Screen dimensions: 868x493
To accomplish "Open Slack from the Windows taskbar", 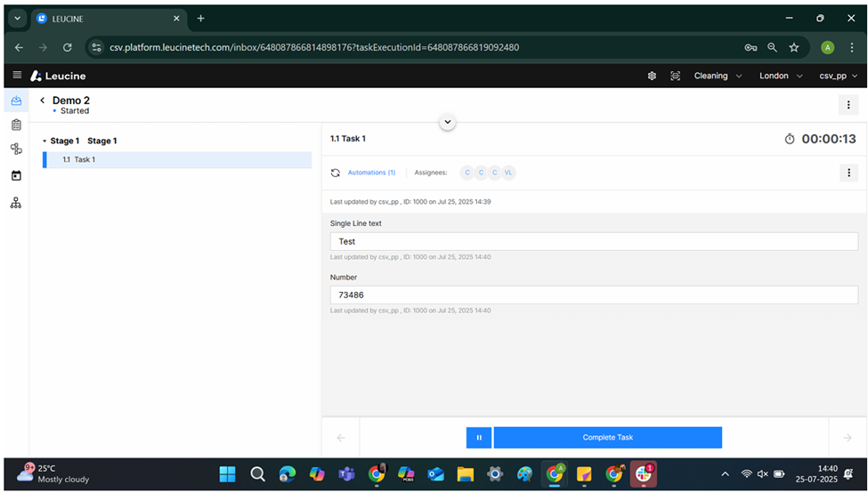I will tap(643, 473).
